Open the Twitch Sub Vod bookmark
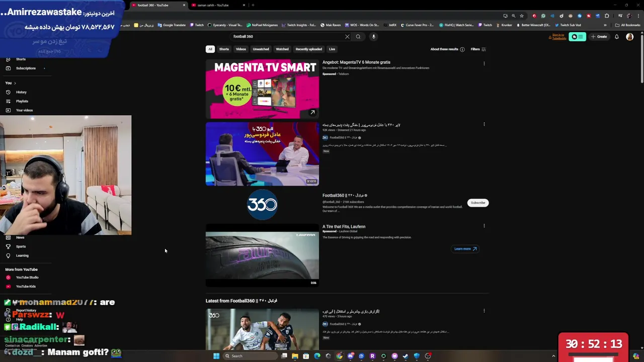This screenshot has width=644, height=362. [568, 25]
